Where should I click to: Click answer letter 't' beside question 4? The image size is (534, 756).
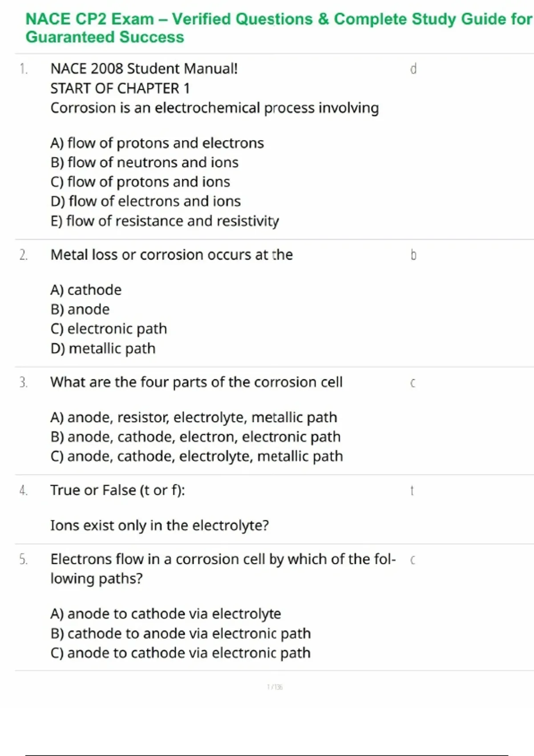(412, 491)
